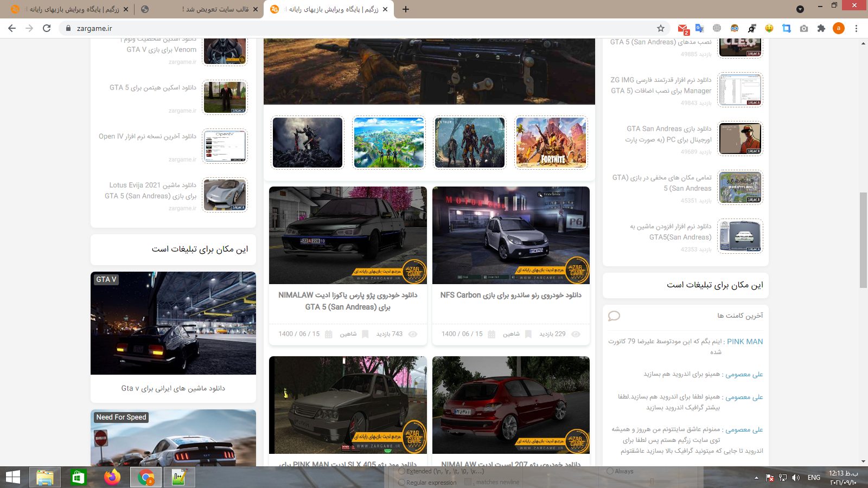868x488 pixels.
Task: Click شاهین author name on the Sandero card
Action: pyautogui.click(x=511, y=334)
